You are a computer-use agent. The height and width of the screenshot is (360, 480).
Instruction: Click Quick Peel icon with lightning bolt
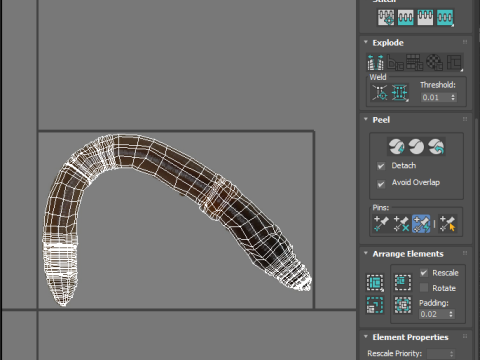[396, 146]
